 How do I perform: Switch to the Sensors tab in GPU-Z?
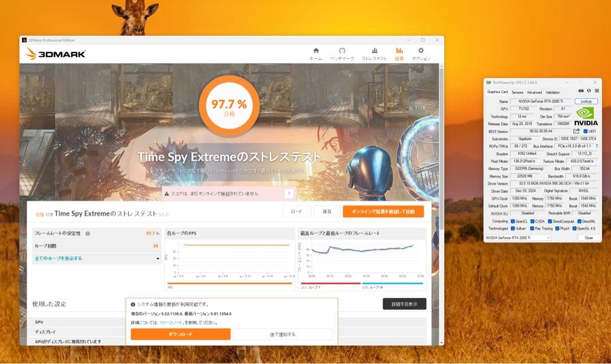(518, 92)
